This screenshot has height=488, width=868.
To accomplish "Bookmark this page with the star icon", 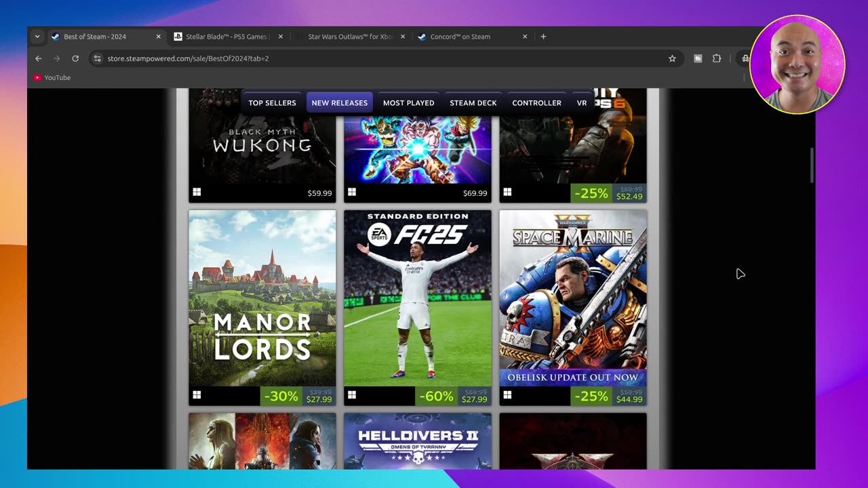I will point(672,58).
